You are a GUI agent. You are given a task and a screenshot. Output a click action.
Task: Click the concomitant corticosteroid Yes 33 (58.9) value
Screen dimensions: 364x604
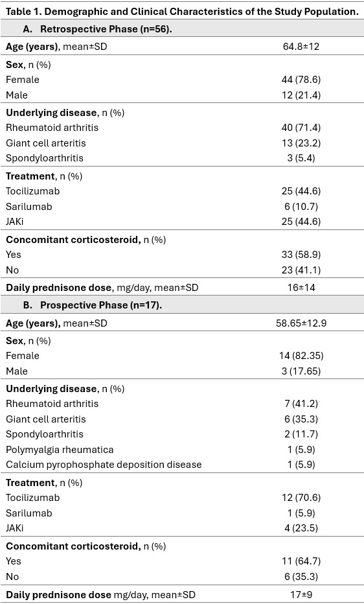(x=301, y=255)
